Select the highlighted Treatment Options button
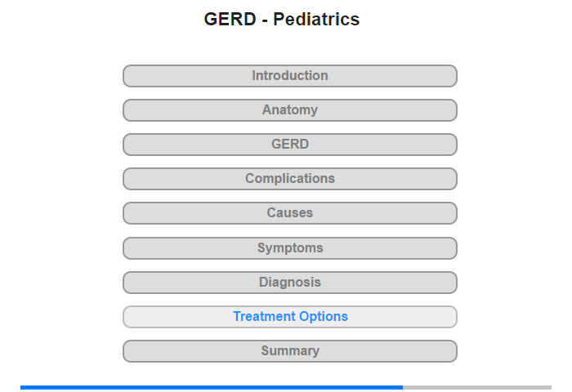Screen dimensions: 572x392 pos(289,317)
